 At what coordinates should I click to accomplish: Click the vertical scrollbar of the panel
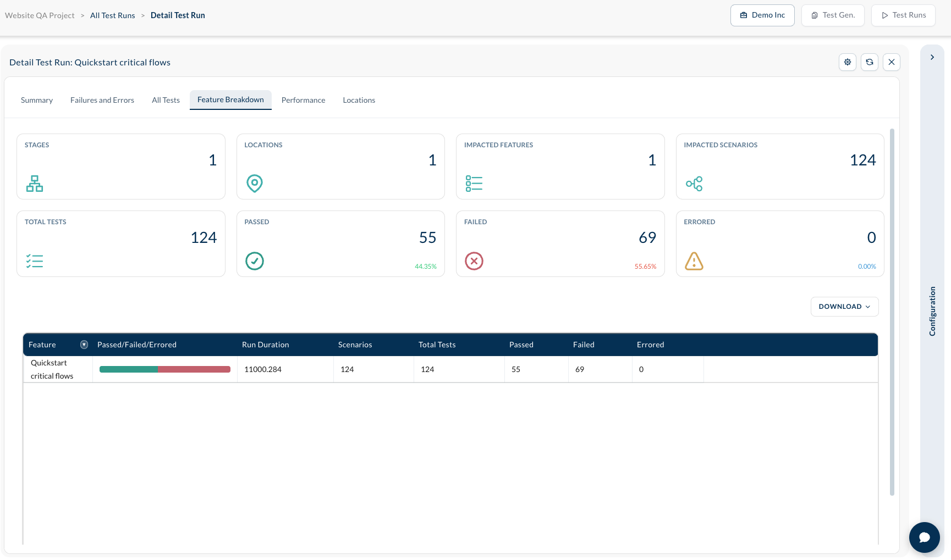click(892, 312)
